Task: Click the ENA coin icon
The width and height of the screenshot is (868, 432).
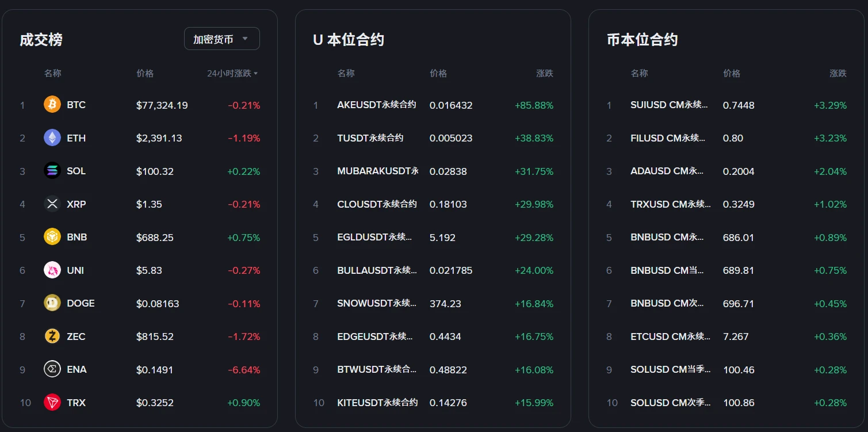Action: (x=52, y=369)
